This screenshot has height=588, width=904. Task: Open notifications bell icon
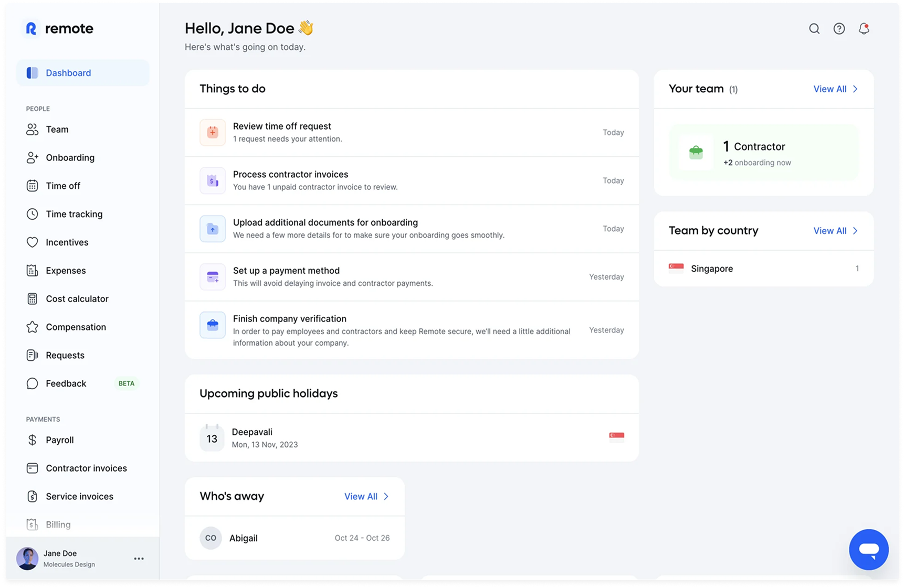tap(864, 29)
